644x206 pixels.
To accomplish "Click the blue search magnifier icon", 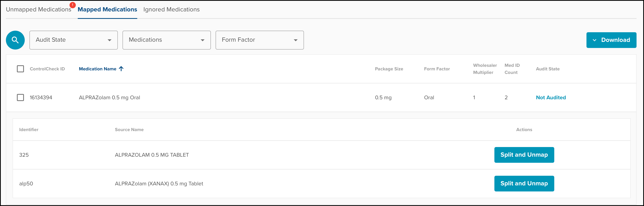I will point(15,40).
